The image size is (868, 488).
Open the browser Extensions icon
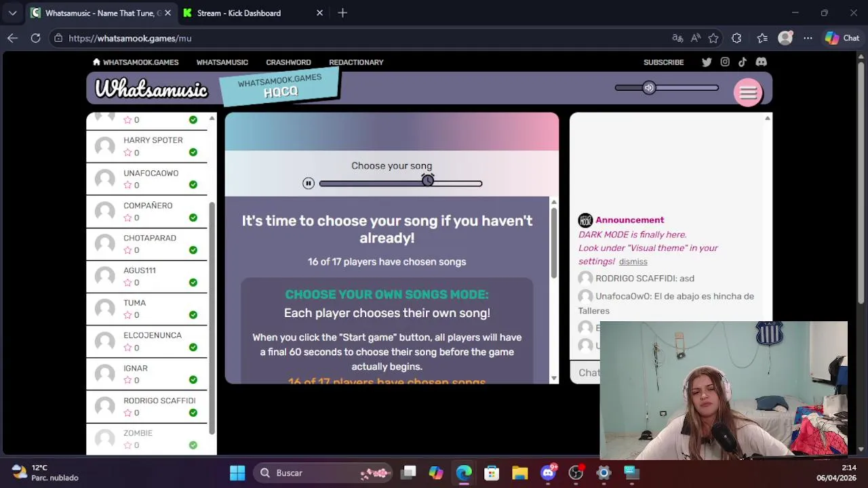point(736,38)
